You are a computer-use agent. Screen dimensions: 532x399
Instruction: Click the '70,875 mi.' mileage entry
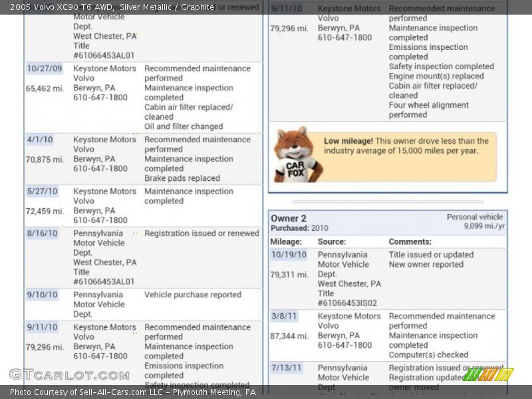point(45,160)
